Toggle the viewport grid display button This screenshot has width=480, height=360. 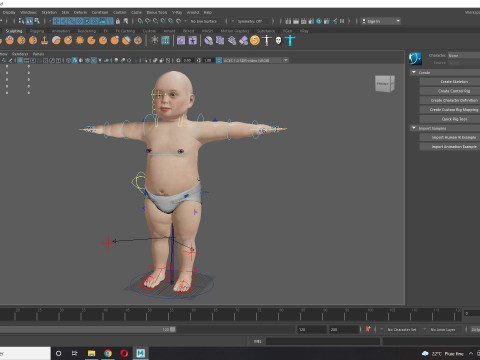point(20,60)
